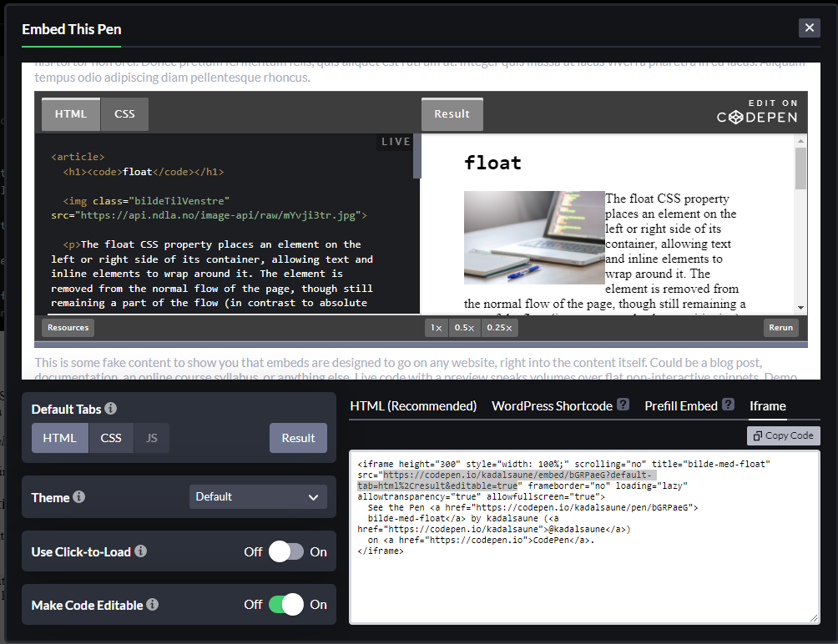Enable the Use Click-to-Load switch

click(x=286, y=551)
